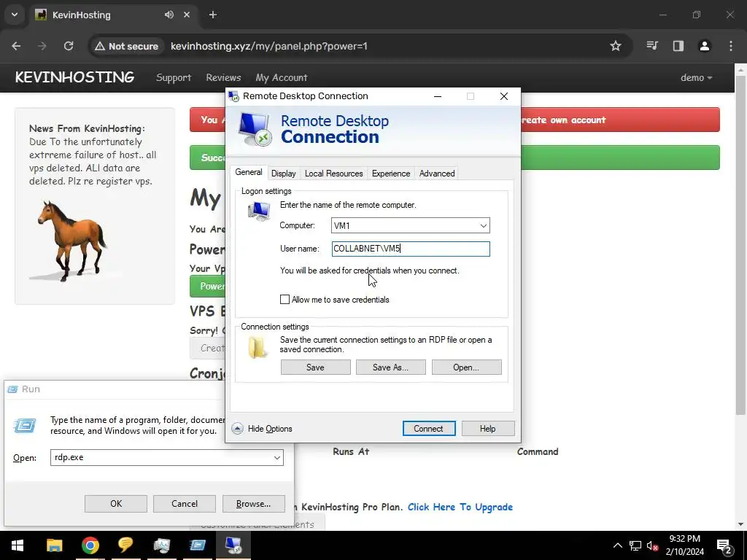Open the Windows Start menu
747x560 pixels.
[x=18, y=545]
